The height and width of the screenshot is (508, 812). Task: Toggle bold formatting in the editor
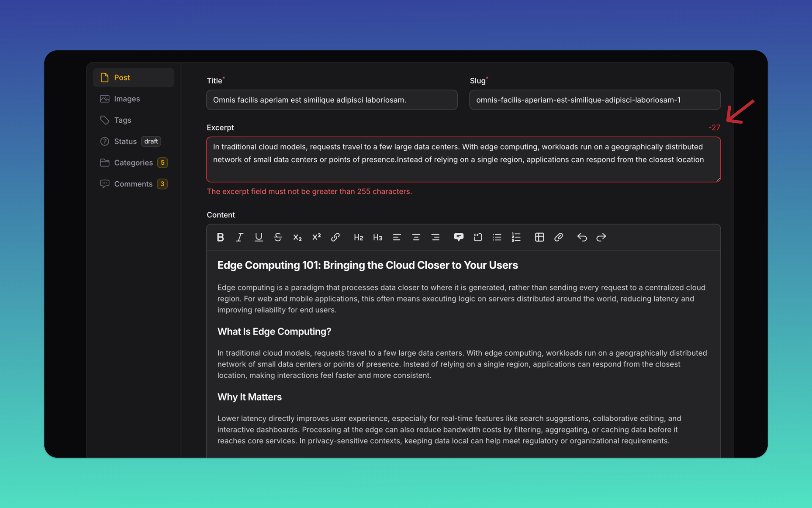[220, 237]
